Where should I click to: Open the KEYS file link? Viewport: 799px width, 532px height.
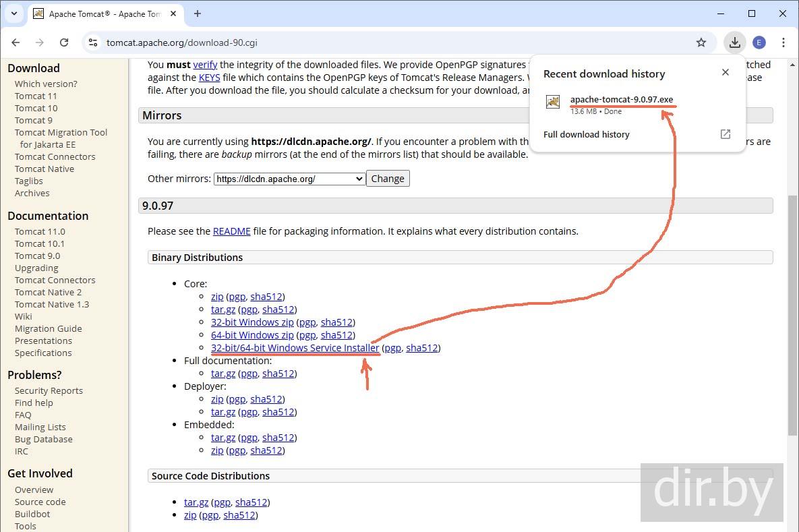click(x=210, y=78)
